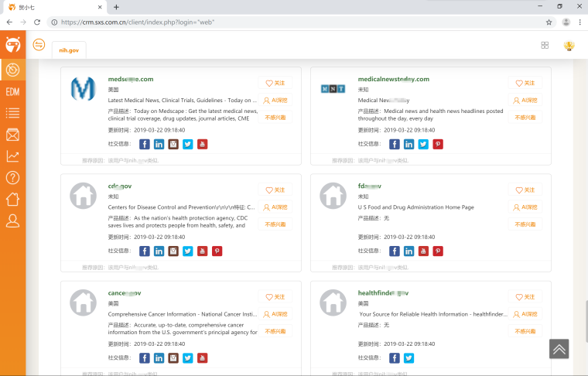Click the MNT logo thumbnail
Image resolution: width=588 pixels, height=376 pixels.
tap(333, 89)
